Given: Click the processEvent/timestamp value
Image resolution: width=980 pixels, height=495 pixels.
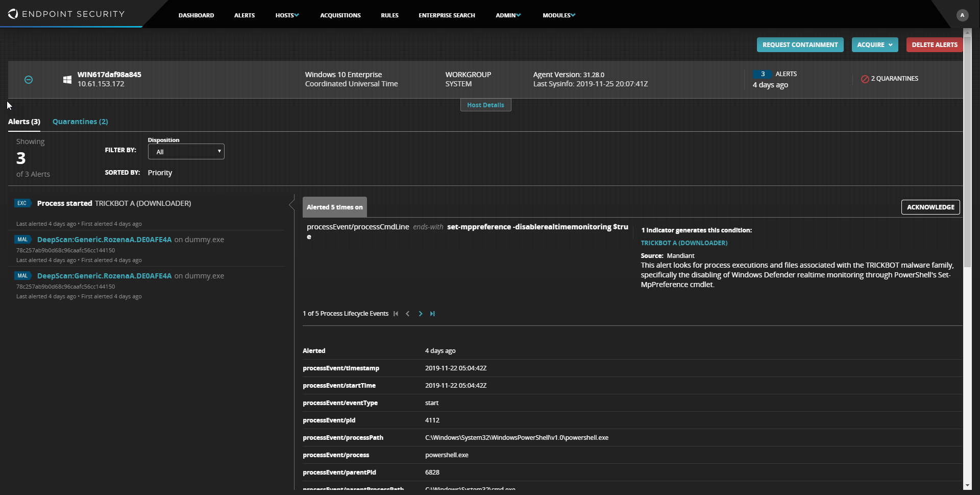Looking at the screenshot, I should point(456,368).
